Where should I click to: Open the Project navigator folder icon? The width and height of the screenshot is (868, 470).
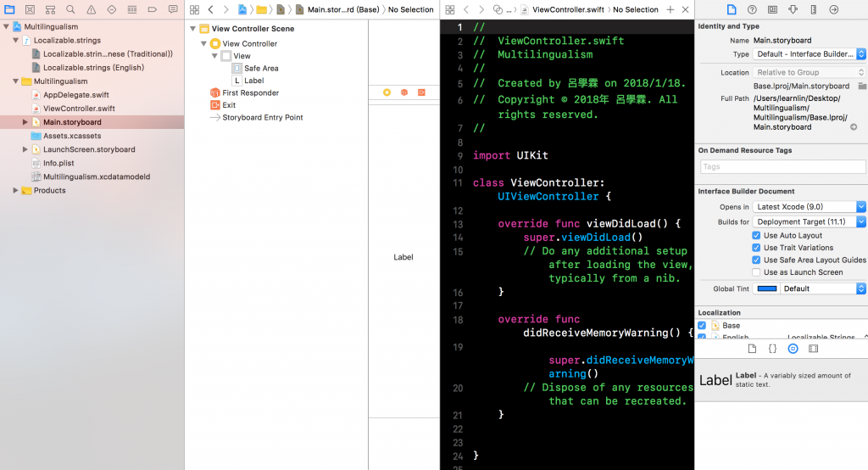[9, 9]
